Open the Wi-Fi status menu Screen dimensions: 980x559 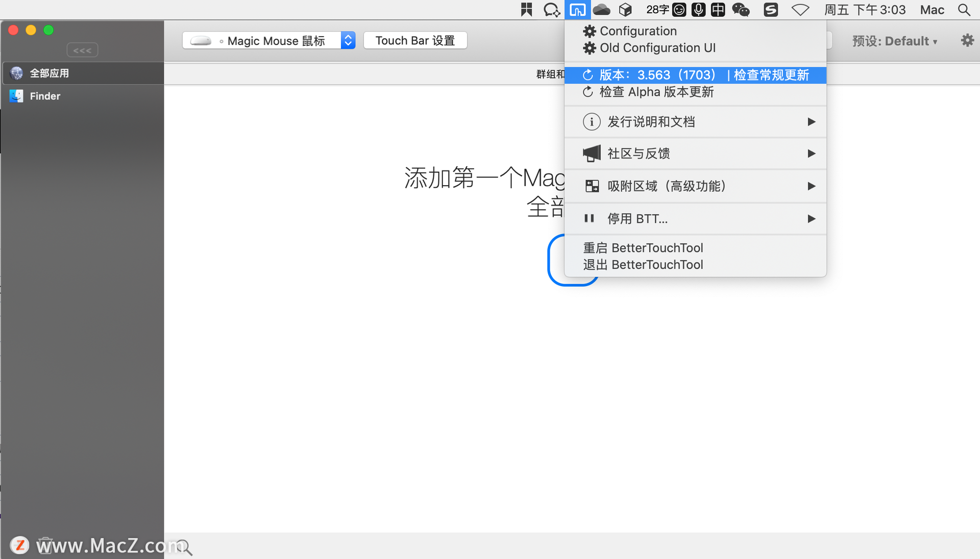tap(800, 10)
